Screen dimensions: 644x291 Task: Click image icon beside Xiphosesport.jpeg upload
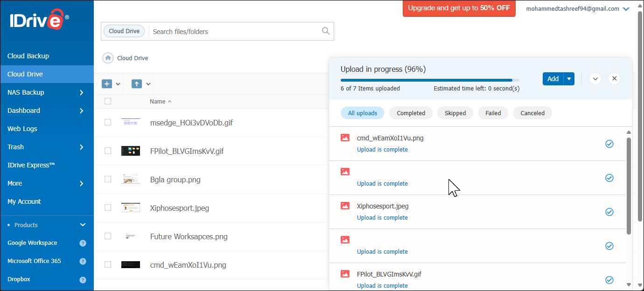[345, 206]
